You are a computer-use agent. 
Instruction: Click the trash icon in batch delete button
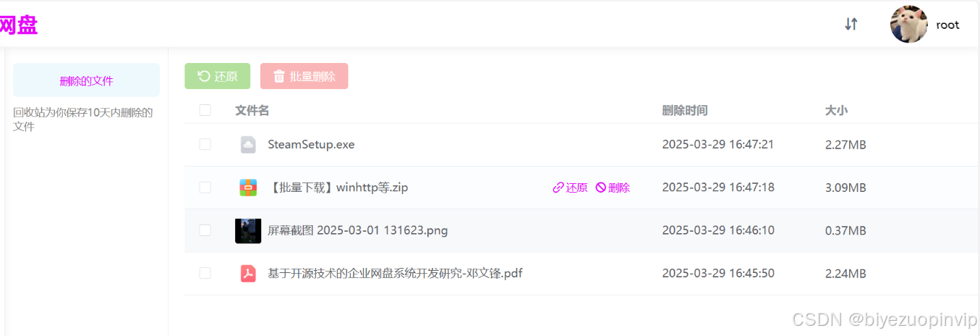pos(279,76)
